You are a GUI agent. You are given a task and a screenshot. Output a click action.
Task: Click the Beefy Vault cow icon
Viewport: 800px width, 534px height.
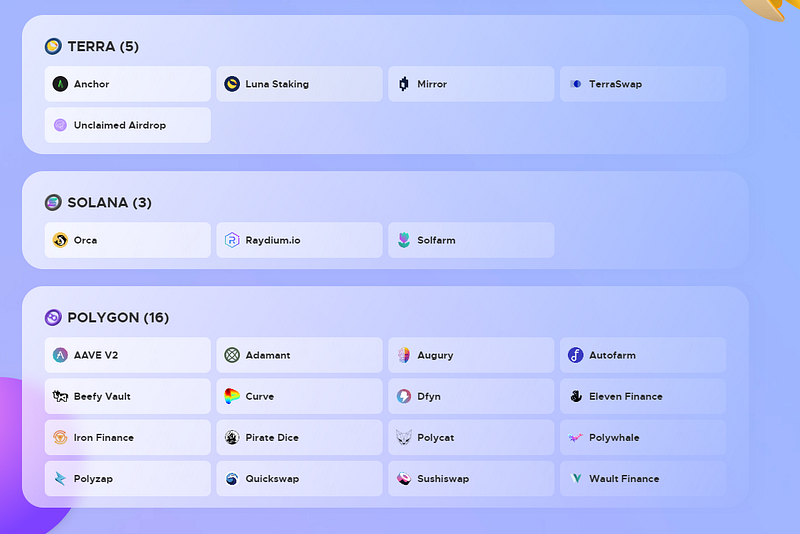point(60,396)
